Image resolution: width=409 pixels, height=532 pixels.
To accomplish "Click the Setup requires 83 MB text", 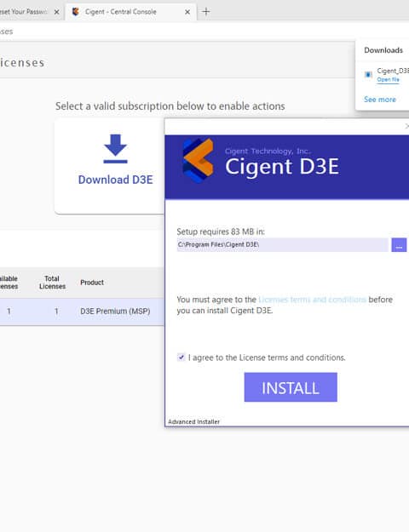I will point(221,232).
